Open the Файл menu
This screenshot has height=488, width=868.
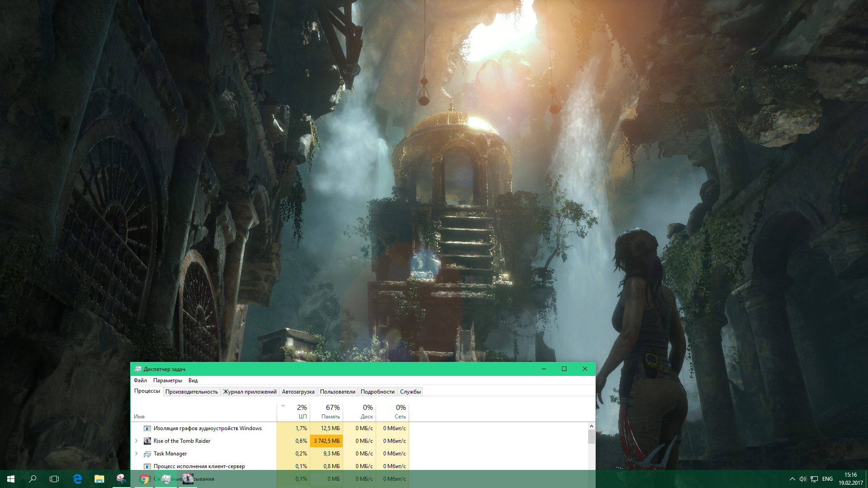[x=140, y=380]
